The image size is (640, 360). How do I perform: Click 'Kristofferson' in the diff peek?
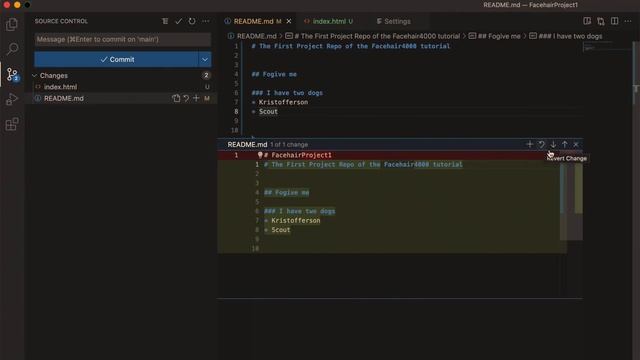point(296,220)
